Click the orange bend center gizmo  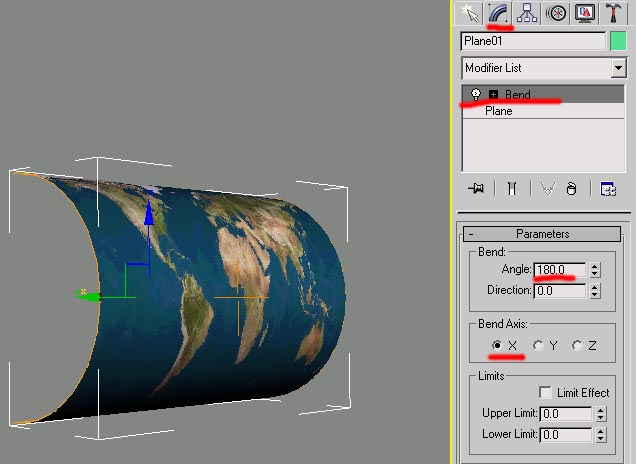[239, 297]
